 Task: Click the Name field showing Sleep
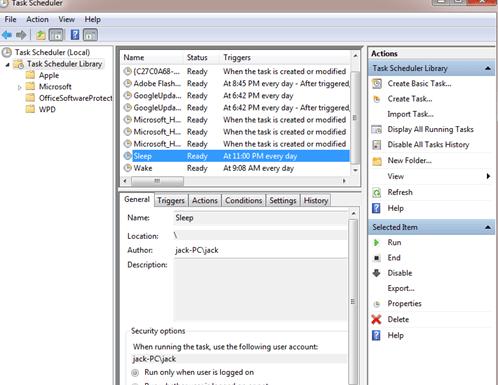click(x=260, y=218)
